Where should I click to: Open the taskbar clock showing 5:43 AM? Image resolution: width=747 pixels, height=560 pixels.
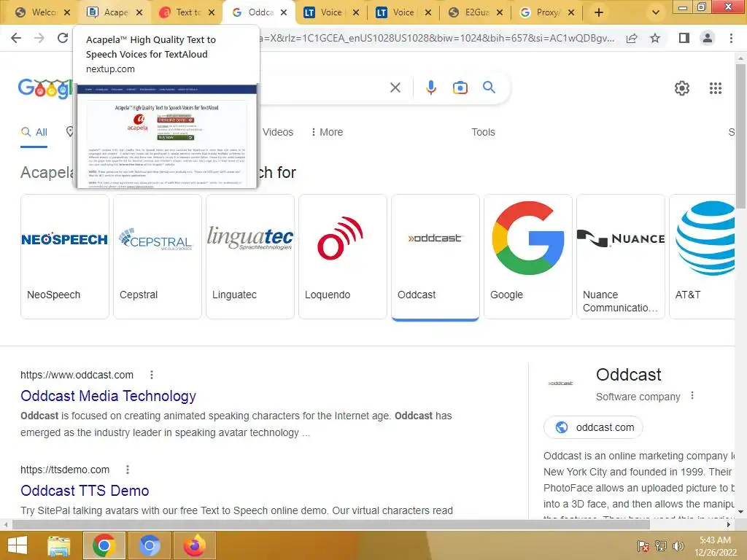point(715,546)
